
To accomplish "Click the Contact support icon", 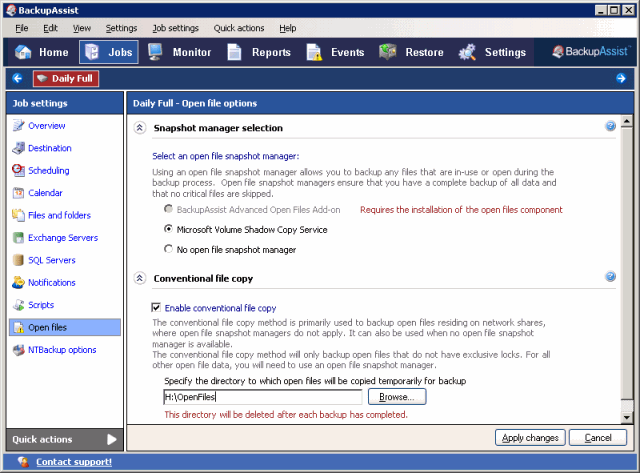I will [x=24, y=462].
